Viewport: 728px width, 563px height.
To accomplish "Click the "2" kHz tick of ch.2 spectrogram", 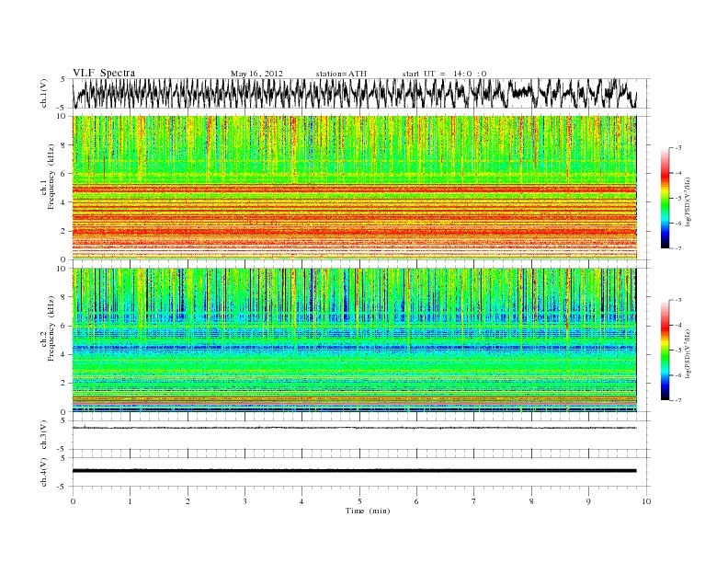I will point(64,384).
